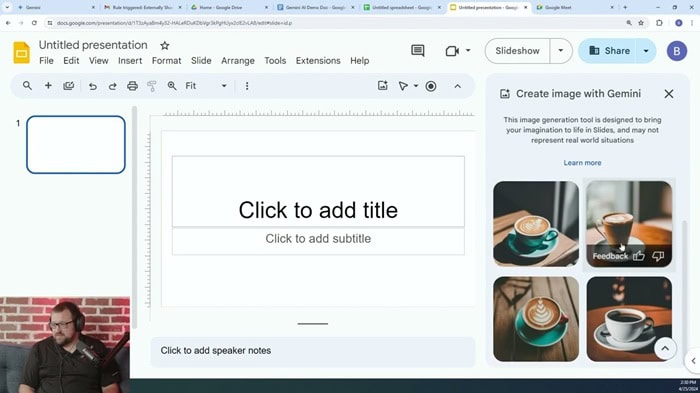
Task: Click the speaker notes field
Action: [313, 351]
